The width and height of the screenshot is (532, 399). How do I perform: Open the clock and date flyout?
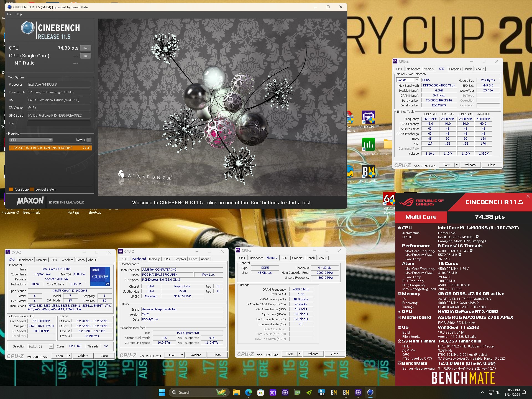[x=512, y=392]
